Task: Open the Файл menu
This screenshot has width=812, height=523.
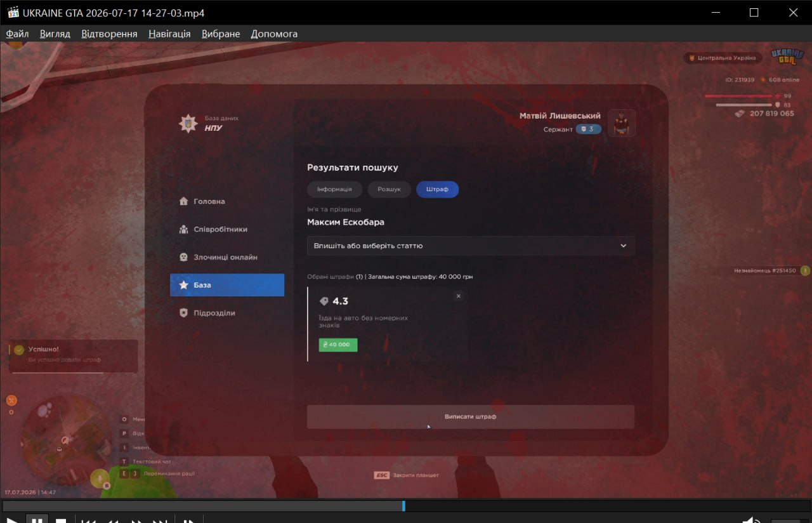Action: pos(18,34)
